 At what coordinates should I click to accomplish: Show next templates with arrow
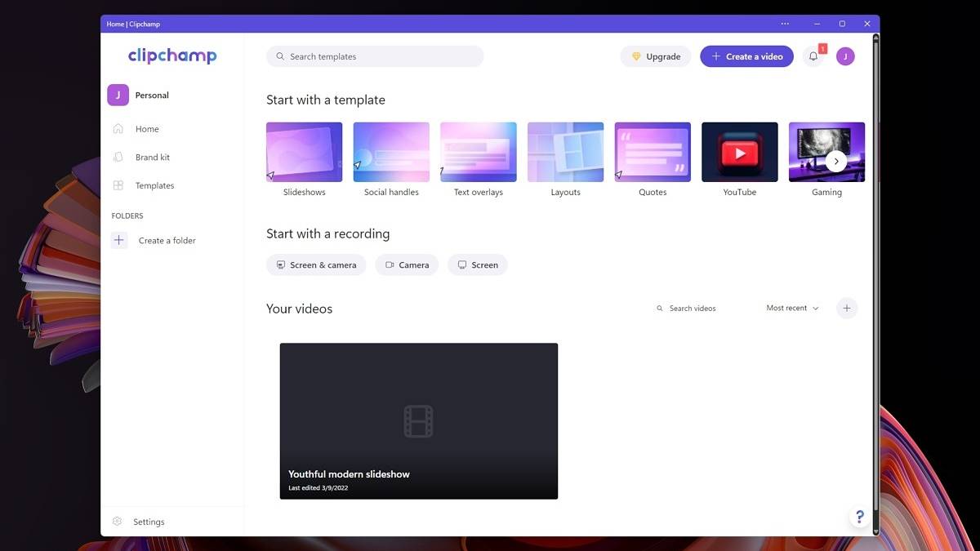[836, 161]
